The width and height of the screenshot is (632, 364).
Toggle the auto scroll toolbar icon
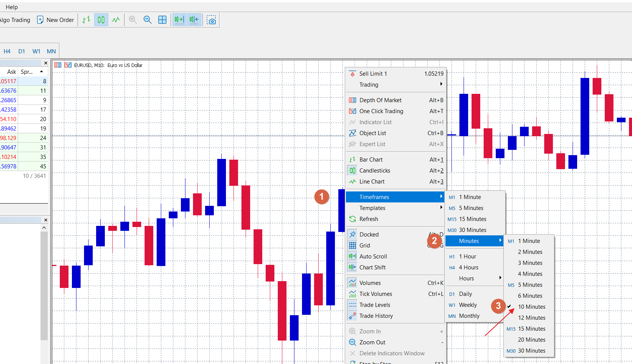point(179,20)
